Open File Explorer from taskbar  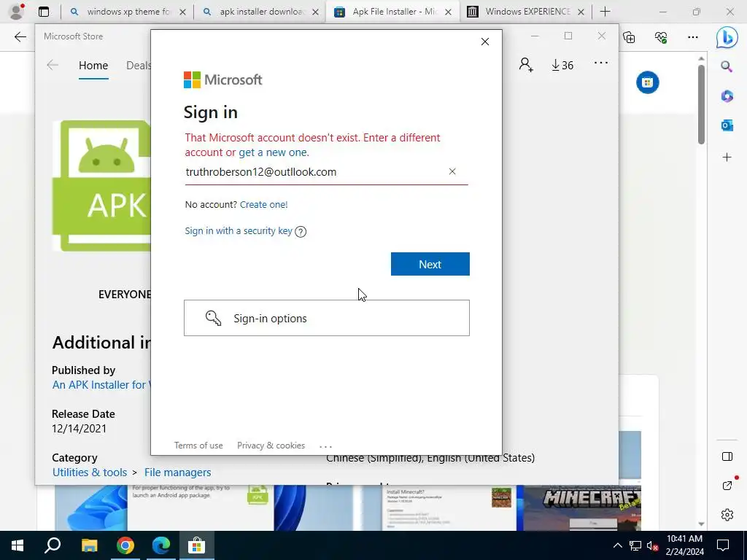coord(89,545)
